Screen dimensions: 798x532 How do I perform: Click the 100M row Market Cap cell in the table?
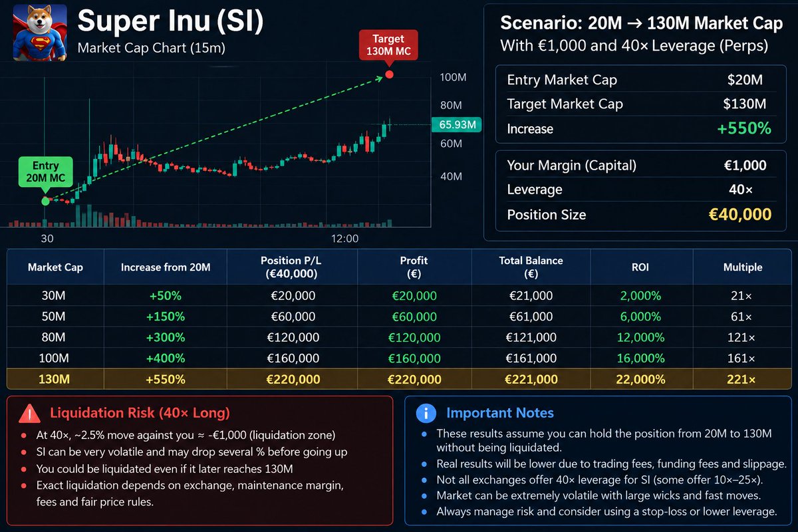pyautogui.click(x=54, y=358)
